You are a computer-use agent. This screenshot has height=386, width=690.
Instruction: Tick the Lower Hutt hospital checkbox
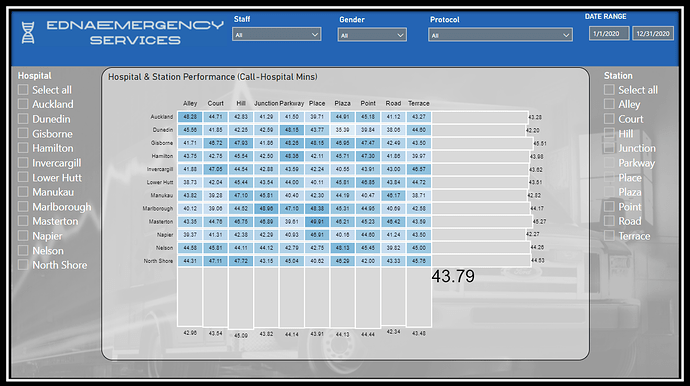[x=23, y=177]
